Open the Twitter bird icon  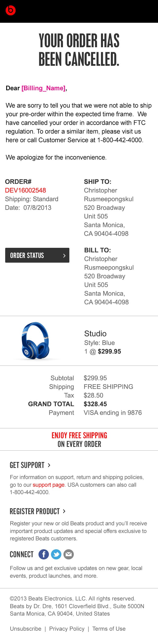(x=56, y=554)
